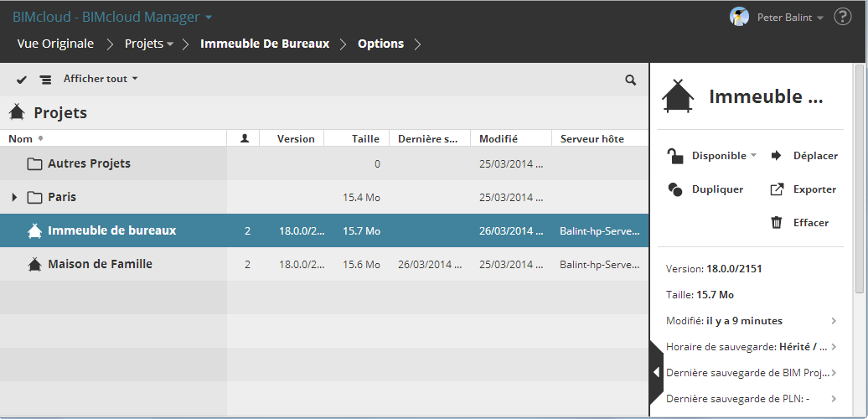Open the Peter Balint user menu
This screenshot has height=419, width=868.
point(789,18)
